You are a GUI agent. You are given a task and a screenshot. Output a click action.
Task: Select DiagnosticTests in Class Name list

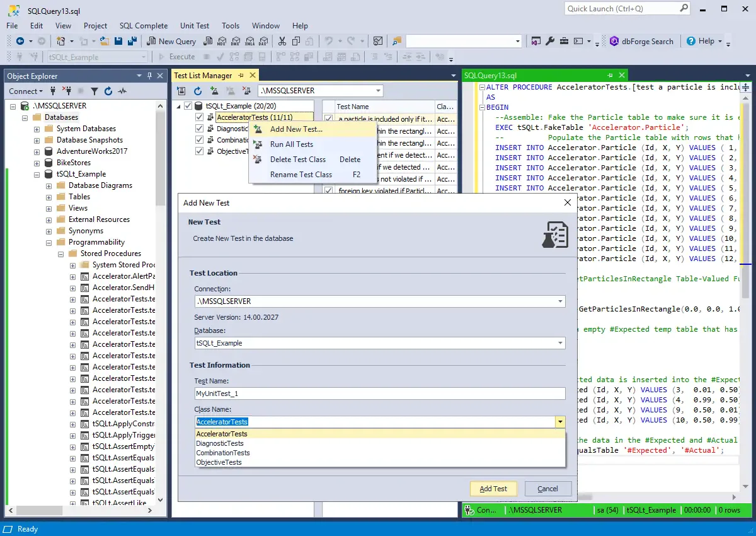click(x=380, y=443)
